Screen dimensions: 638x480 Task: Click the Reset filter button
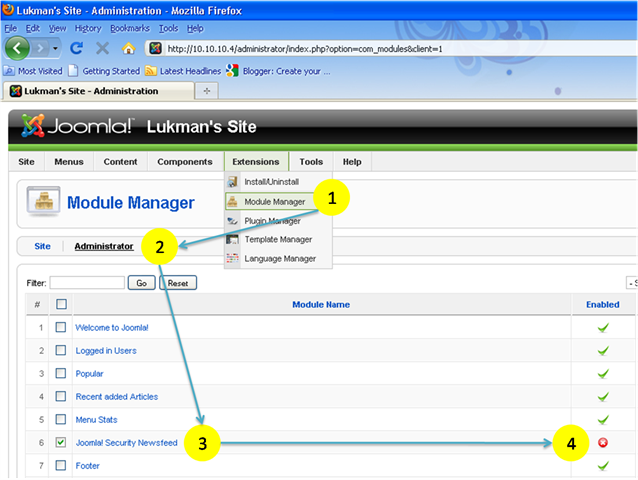point(178,283)
